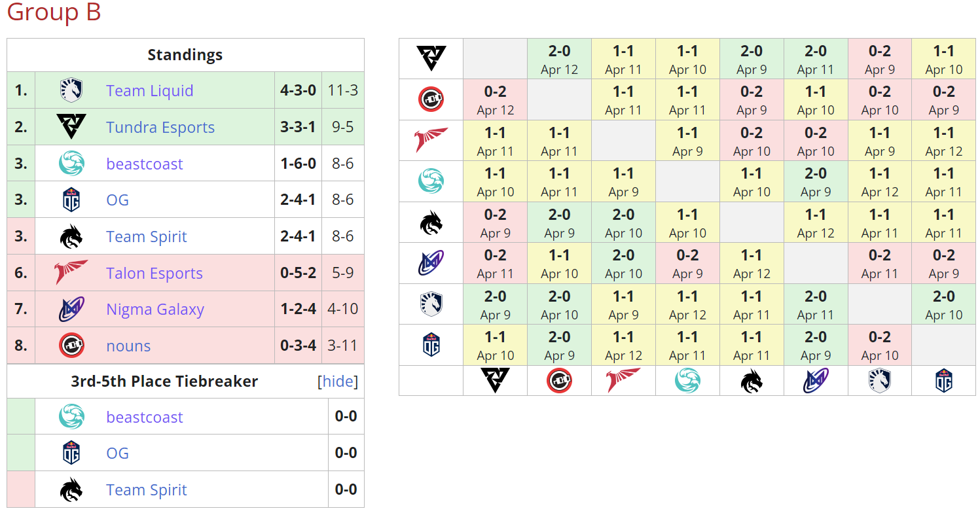Open OG link in tiebreaker table

(x=117, y=453)
